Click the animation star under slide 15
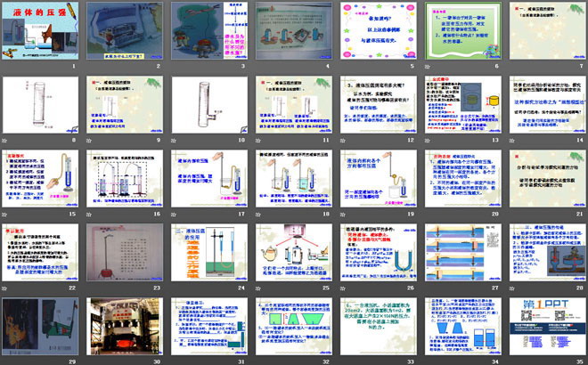Screen dimensions: 588x365 [x=5, y=215]
